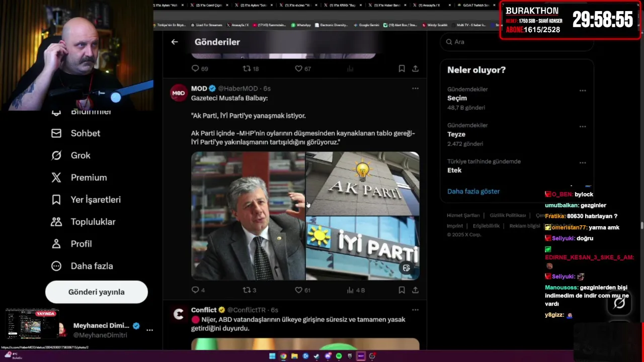Click the YAYINDA live preview thumbnail
The height and width of the screenshot is (362, 644).
(32, 324)
